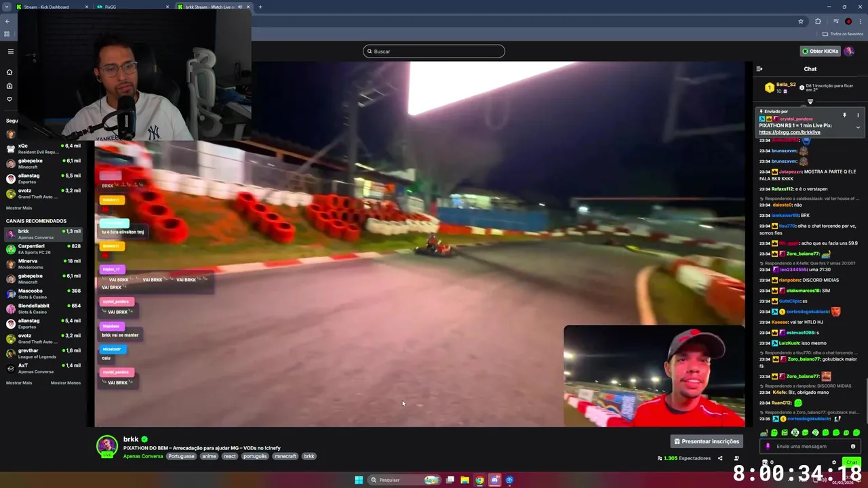
Task: Open Chrome three-dot menu
Action: (861, 21)
